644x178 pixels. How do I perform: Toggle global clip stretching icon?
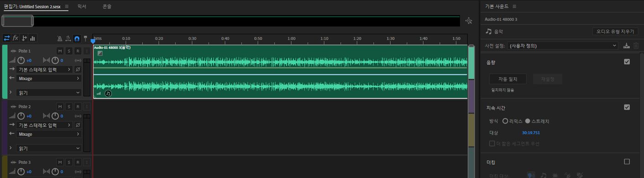tap(68, 39)
